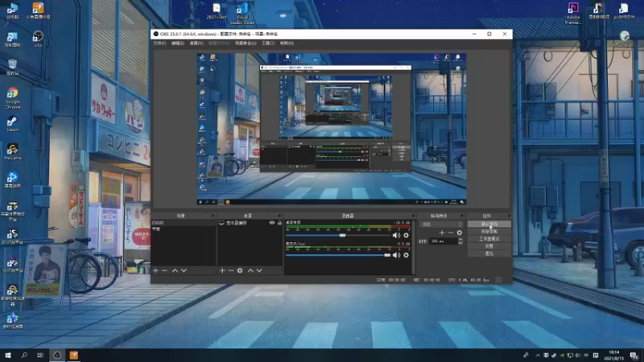Move the selected scene down with the arrow

pyautogui.click(x=184, y=270)
